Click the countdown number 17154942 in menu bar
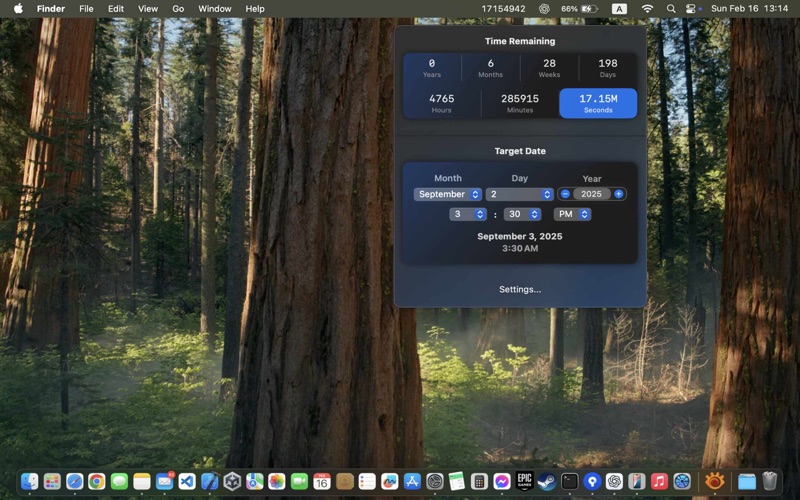The image size is (800, 500). [x=503, y=9]
